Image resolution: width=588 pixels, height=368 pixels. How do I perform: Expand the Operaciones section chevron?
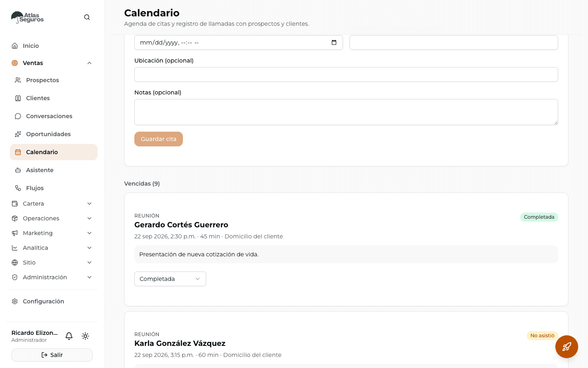[x=89, y=218]
